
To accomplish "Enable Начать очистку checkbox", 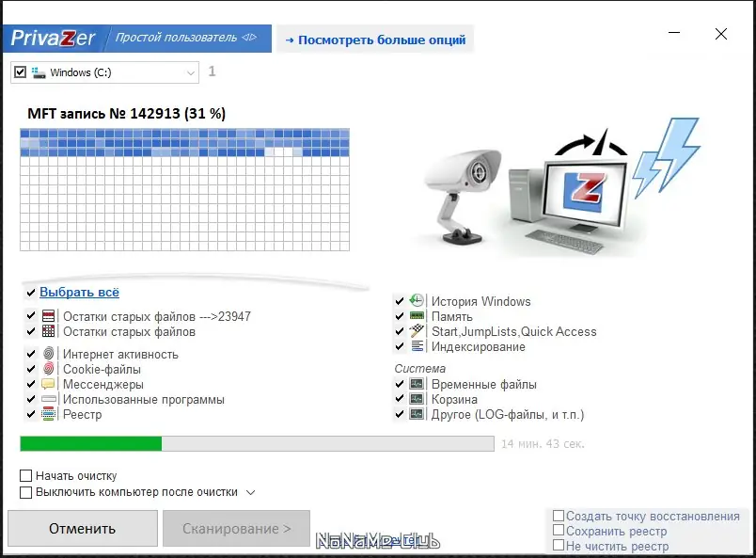I will 25,475.
